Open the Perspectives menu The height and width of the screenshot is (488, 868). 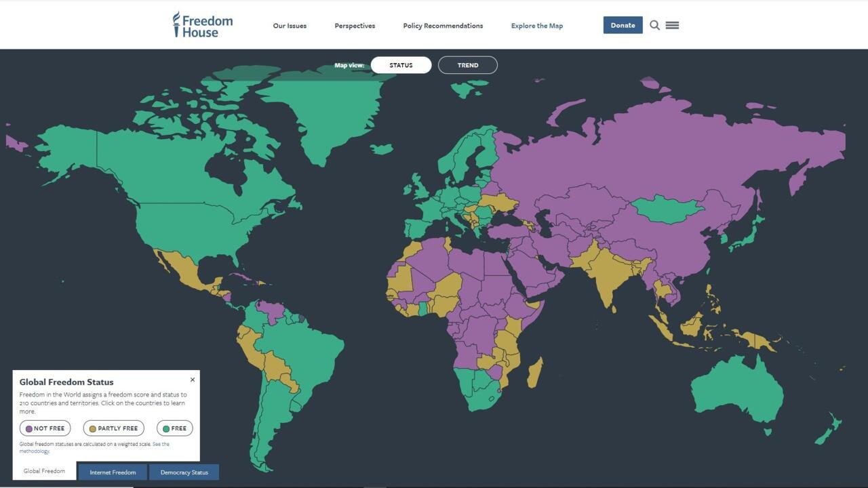pyautogui.click(x=355, y=26)
